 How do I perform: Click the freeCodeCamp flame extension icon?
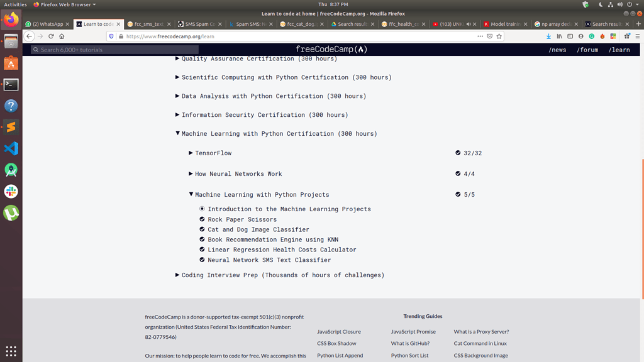(602, 36)
